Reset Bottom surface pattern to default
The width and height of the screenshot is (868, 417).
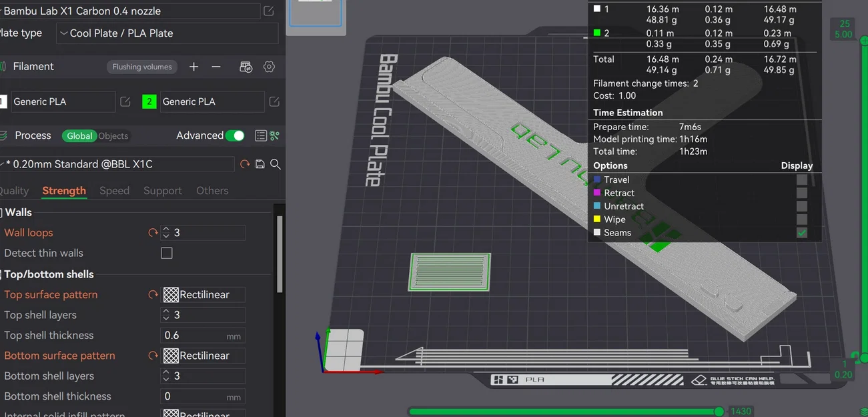[x=153, y=356]
